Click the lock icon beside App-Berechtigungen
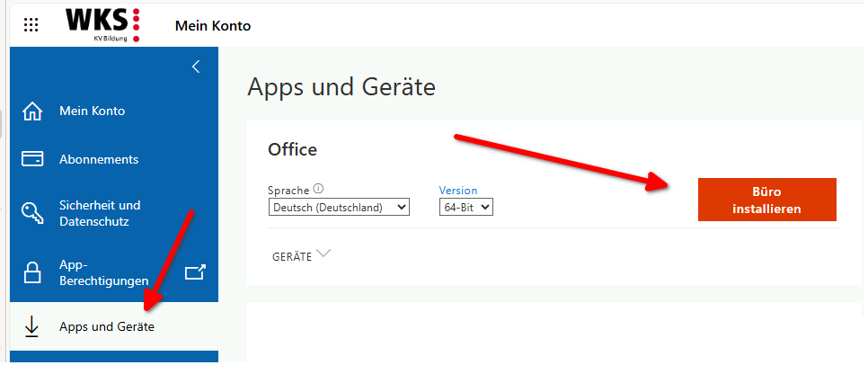Image resolution: width=868 pixels, height=374 pixels. pyautogui.click(x=32, y=272)
